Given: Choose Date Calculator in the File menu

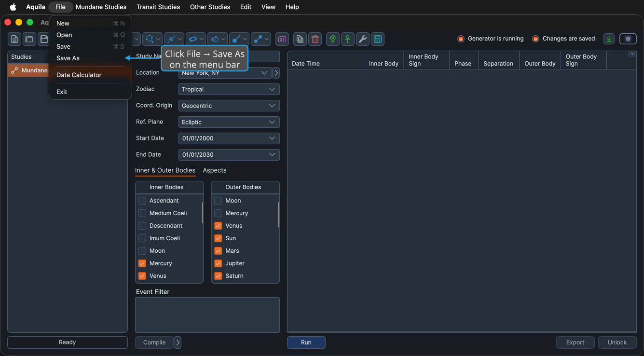Looking at the screenshot, I should pyautogui.click(x=90, y=75).
